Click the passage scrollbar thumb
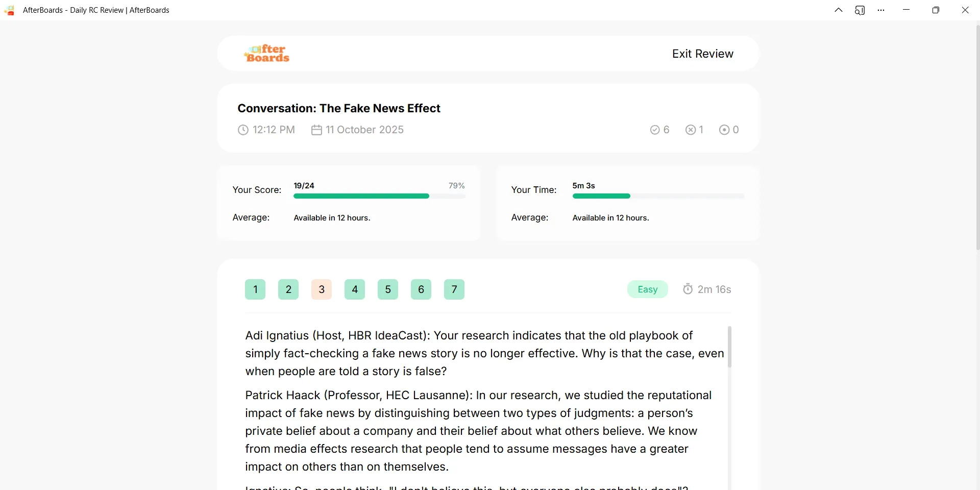This screenshot has width=980, height=490. click(x=729, y=347)
